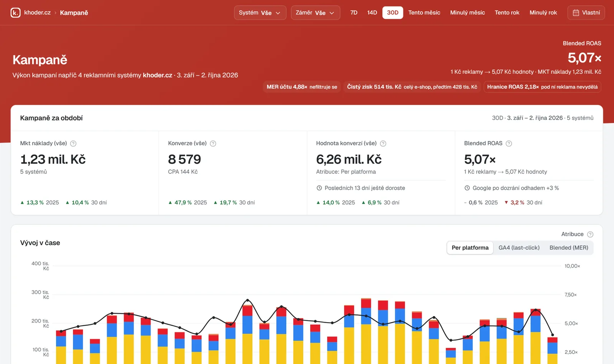Click the Čistý zisk 514 tis. Kč badge
614x364 pixels.
coord(412,87)
